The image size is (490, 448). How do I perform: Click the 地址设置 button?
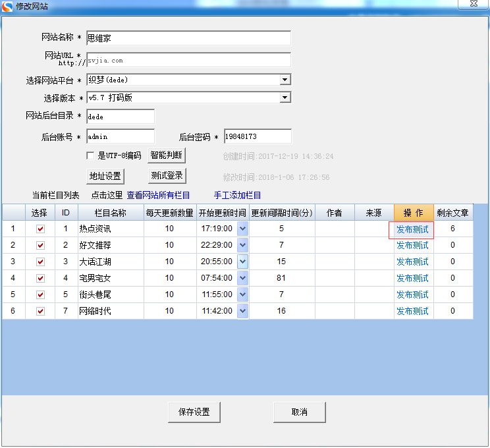coord(105,177)
